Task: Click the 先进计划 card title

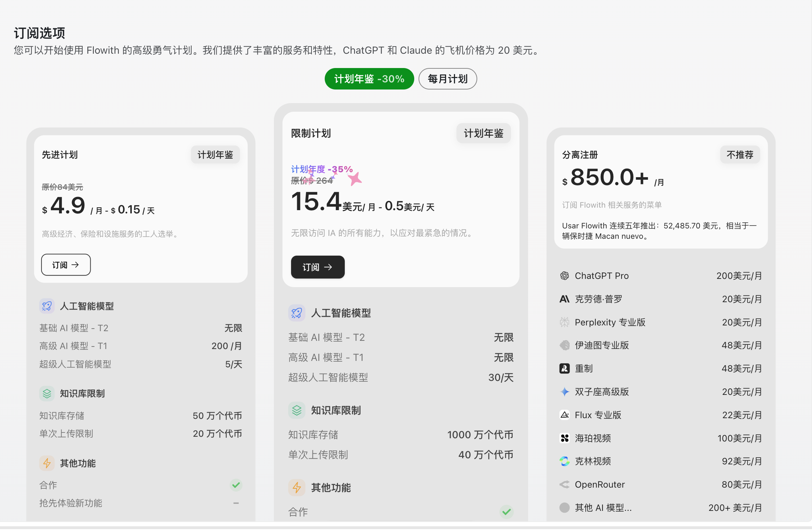Action: 60,155
